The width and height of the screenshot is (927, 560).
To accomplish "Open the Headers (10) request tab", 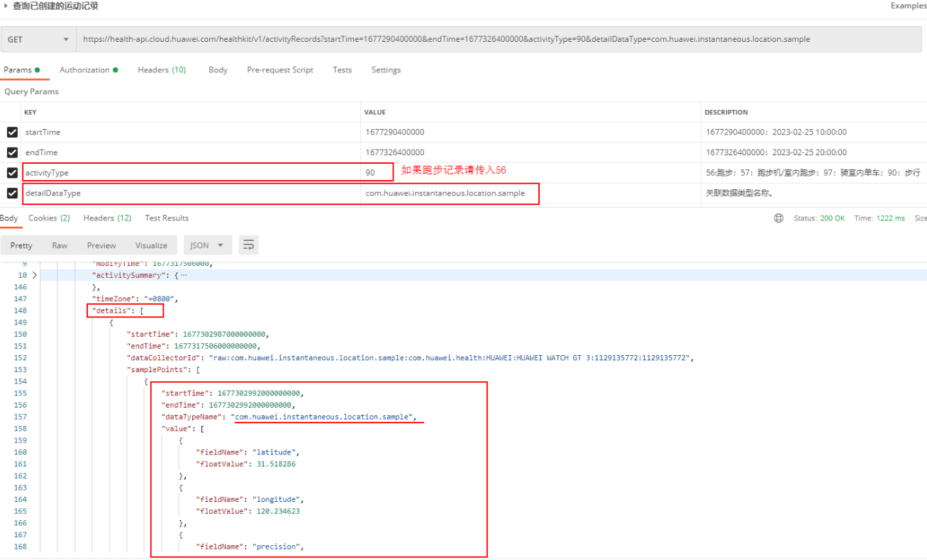I will (x=162, y=70).
